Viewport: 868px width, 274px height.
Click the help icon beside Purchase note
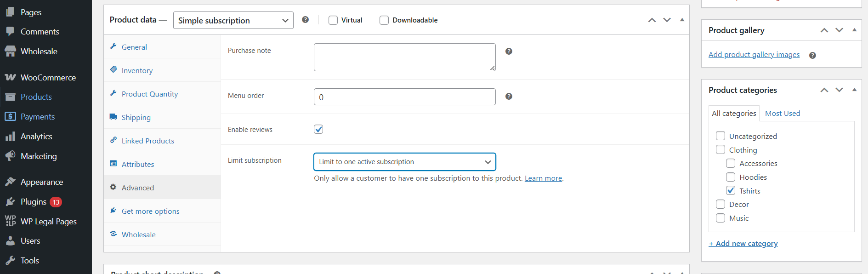[509, 51]
